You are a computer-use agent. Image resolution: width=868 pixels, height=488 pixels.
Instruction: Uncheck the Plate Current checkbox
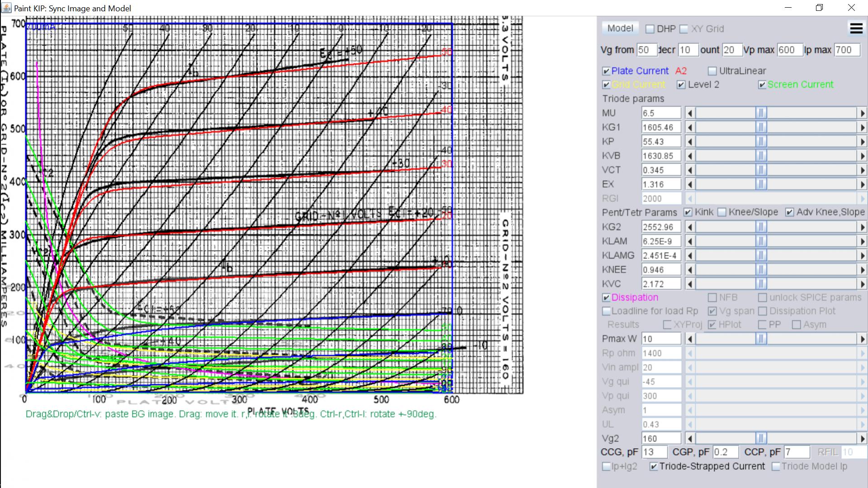click(x=606, y=71)
